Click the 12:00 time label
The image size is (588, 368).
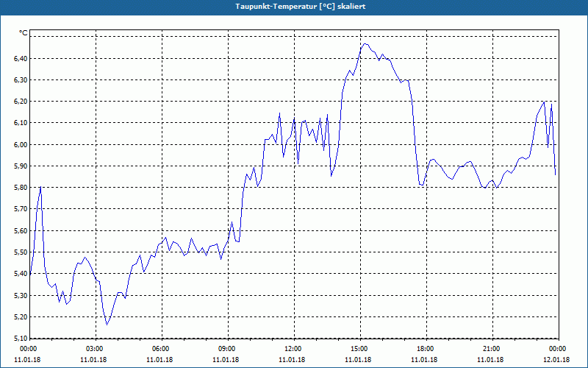(x=294, y=349)
